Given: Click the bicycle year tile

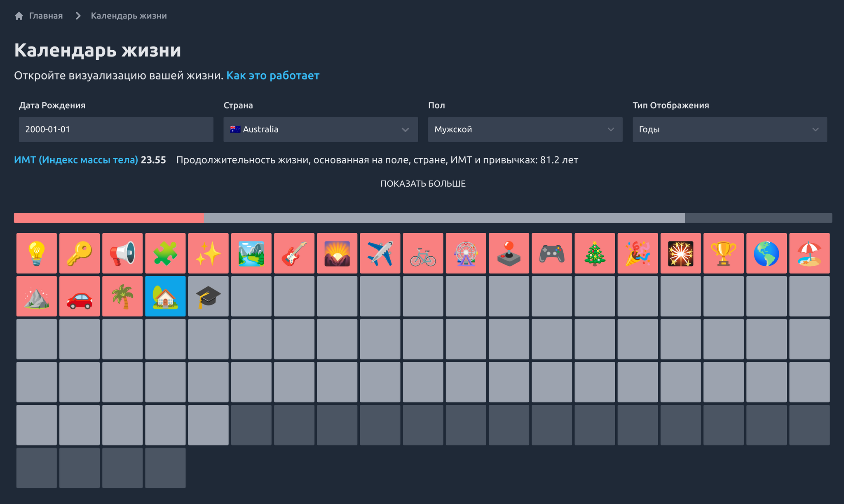Looking at the screenshot, I should (423, 253).
